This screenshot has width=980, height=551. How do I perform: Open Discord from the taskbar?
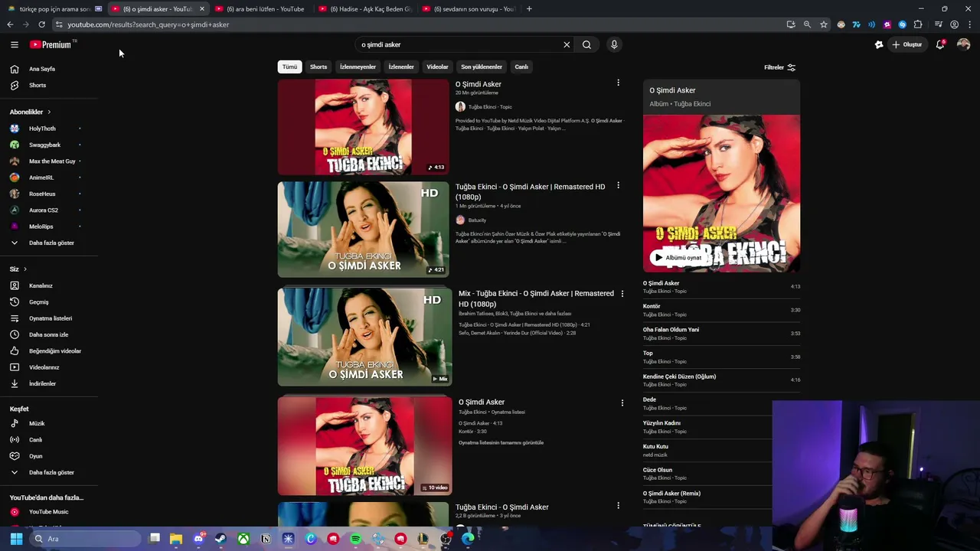198,539
